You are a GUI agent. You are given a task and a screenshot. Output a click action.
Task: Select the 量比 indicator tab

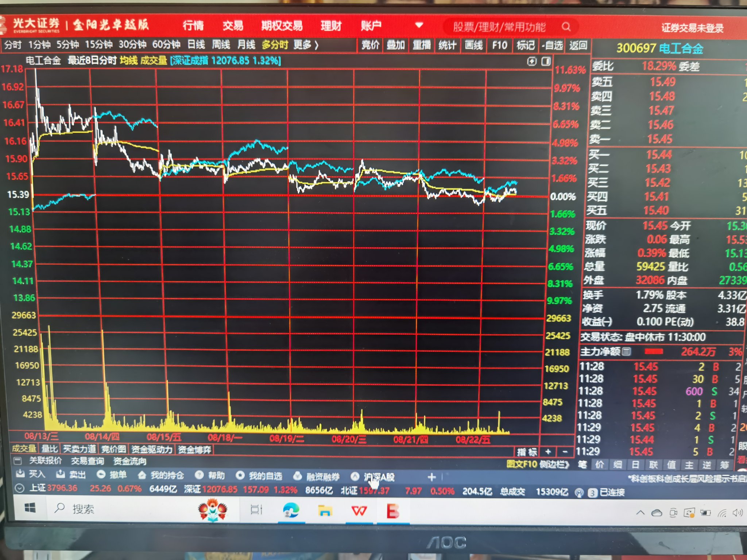click(x=50, y=449)
